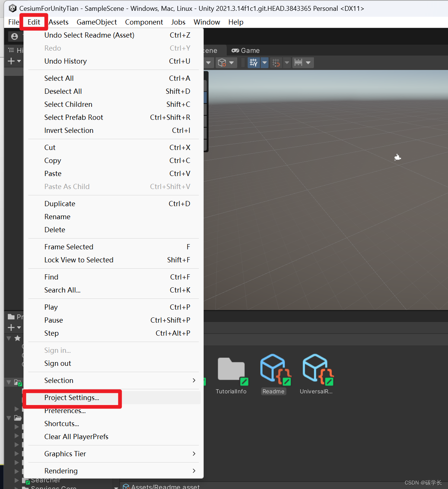Viewport: 448px width, 489px height.
Task: Open the Assets menu
Action: 58,22
